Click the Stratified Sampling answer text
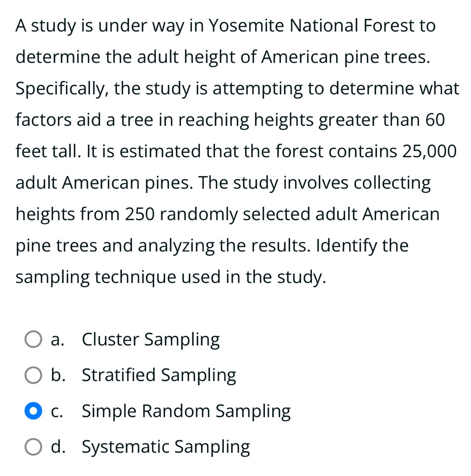The height and width of the screenshot is (476, 471). 159,375
